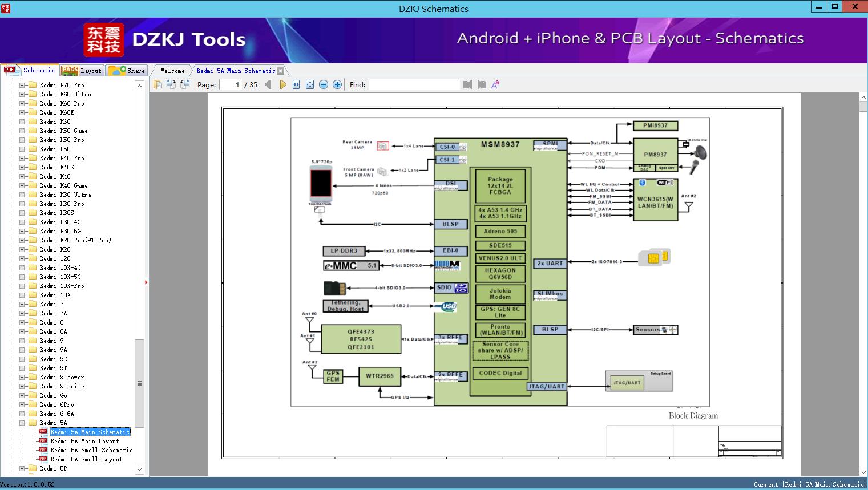Click the Find search text box
Screen dimensions: 868x490
pyautogui.click(x=414, y=84)
